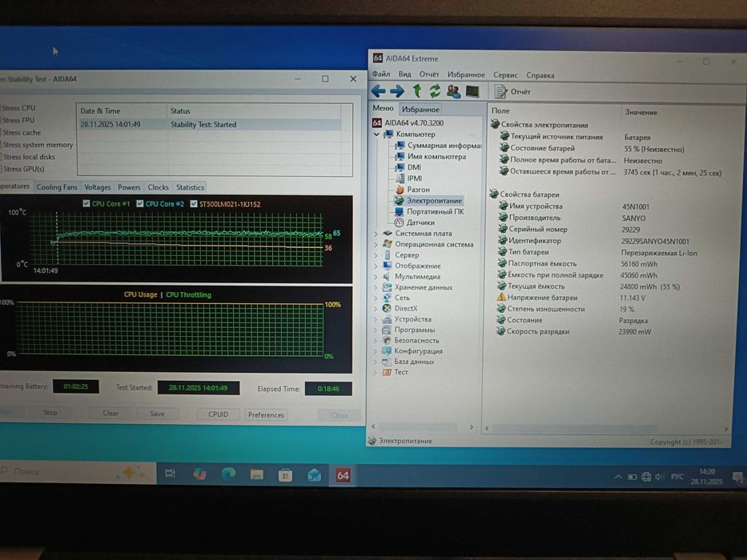Click the Операционная система icon in tree

[388, 244]
